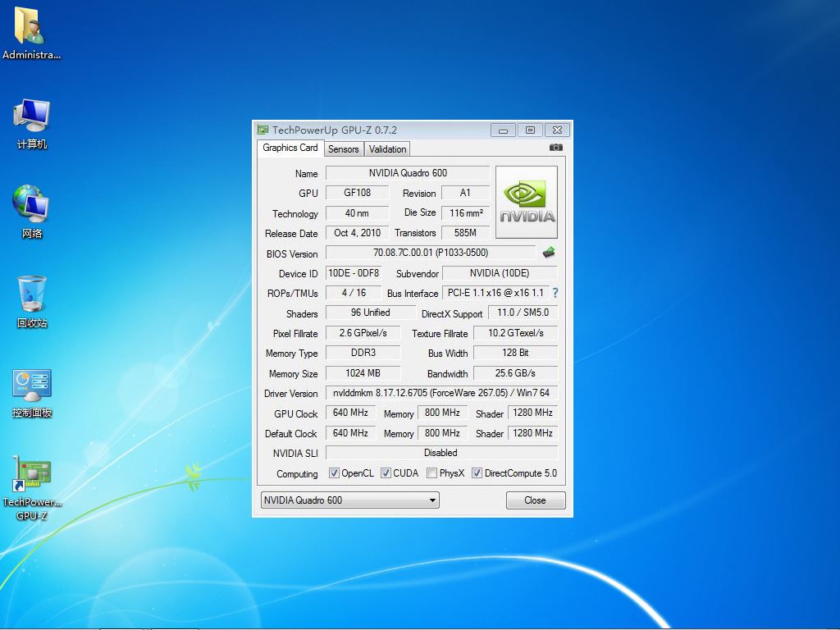Open the 网络 desktop icon

[x=31, y=204]
